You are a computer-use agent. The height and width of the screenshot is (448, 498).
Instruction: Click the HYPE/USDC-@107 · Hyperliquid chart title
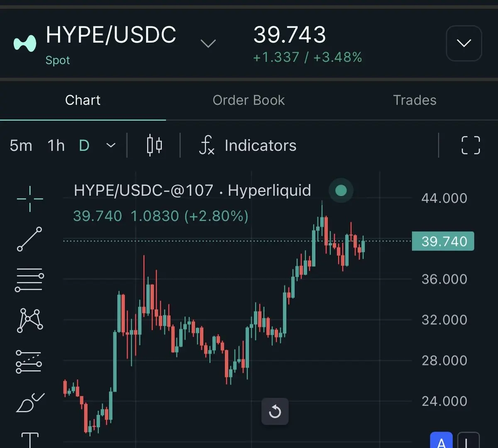193,190
